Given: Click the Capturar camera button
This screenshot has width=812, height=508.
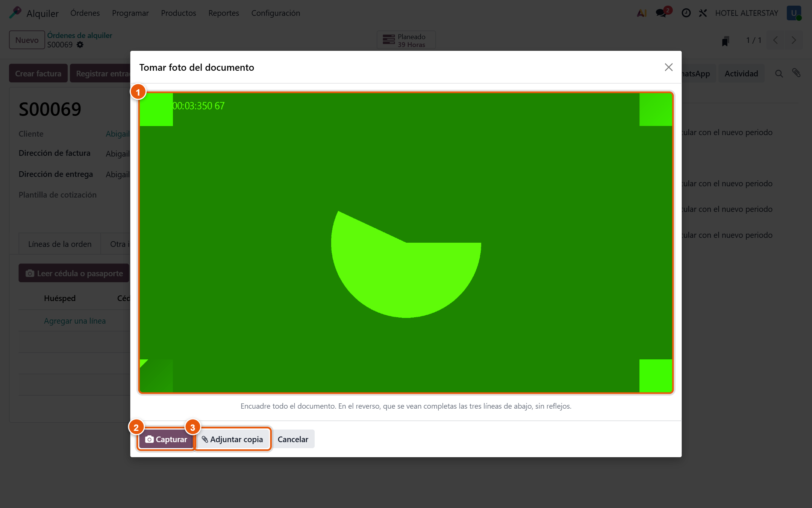Looking at the screenshot, I should click(166, 439).
